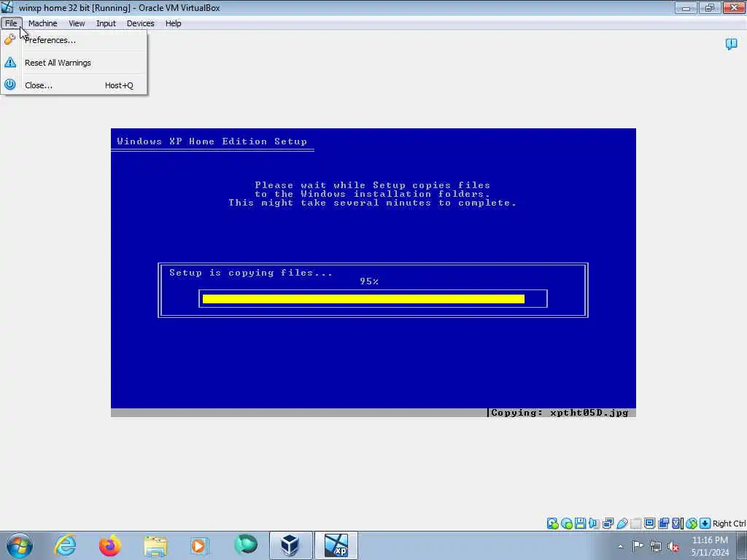Select Reset All Warnings menu entry
The image size is (747, 560).
point(74,63)
